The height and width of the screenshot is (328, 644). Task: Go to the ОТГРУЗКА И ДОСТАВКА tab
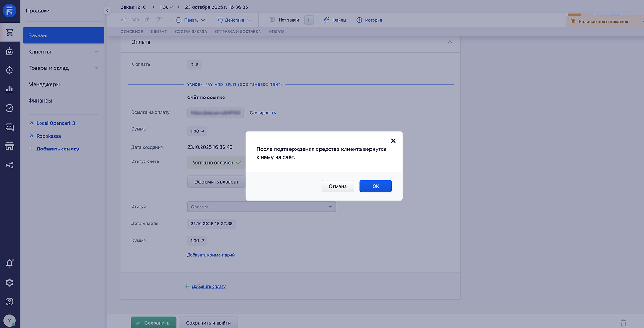pyautogui.click(x=238, y=32)
